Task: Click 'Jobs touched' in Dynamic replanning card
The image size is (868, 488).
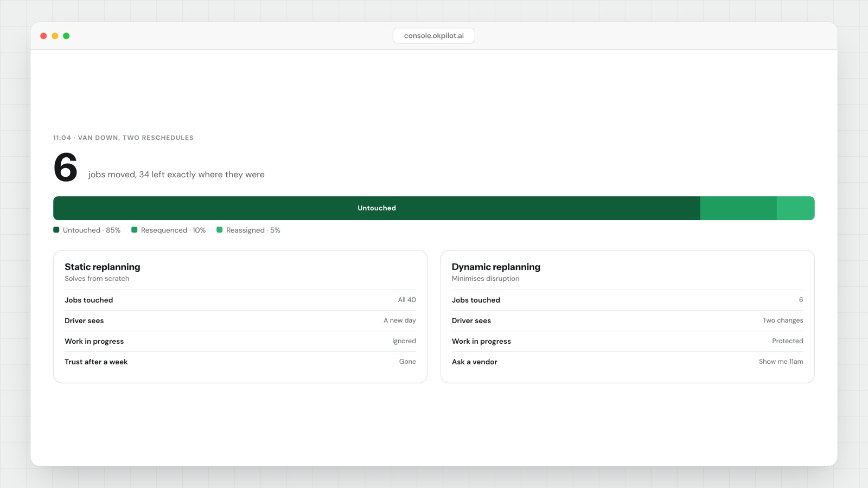Action: point(476,300)
